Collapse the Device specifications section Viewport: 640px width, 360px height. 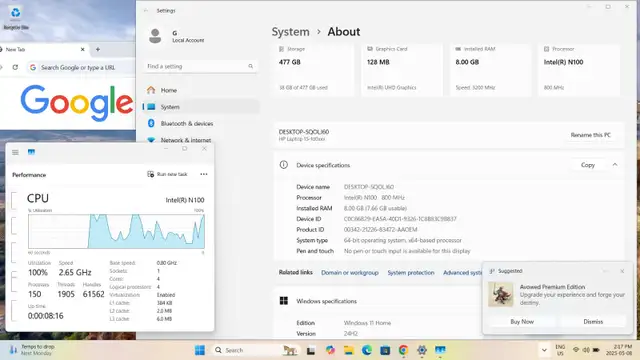[x=615, y=165]
